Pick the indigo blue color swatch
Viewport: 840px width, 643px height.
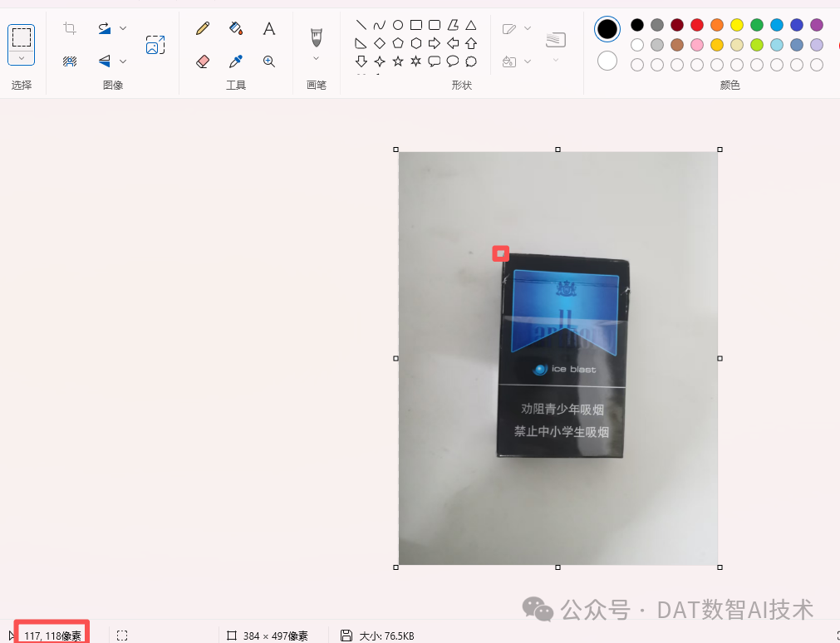click(x=797, y=25)
